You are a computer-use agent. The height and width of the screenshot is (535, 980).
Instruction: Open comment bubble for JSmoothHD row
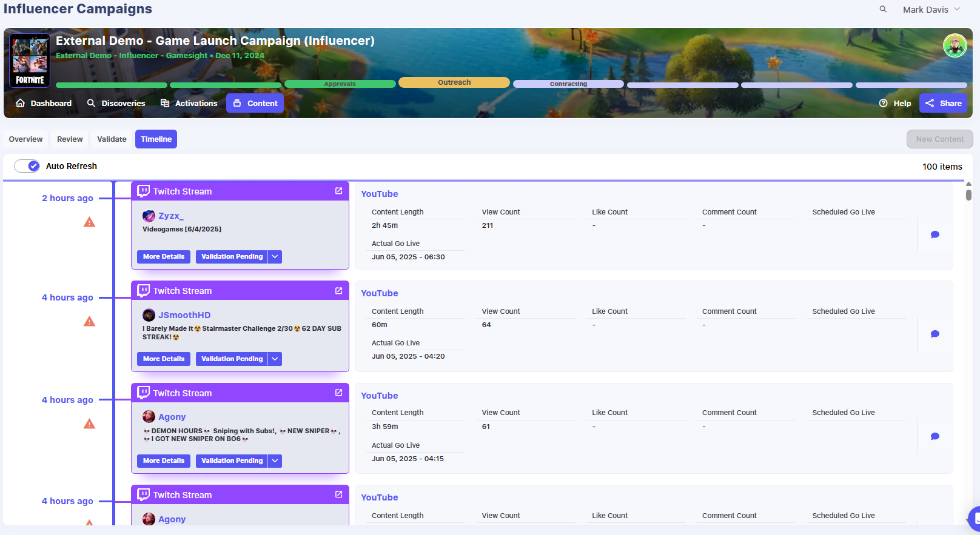(x=935, y=334)
